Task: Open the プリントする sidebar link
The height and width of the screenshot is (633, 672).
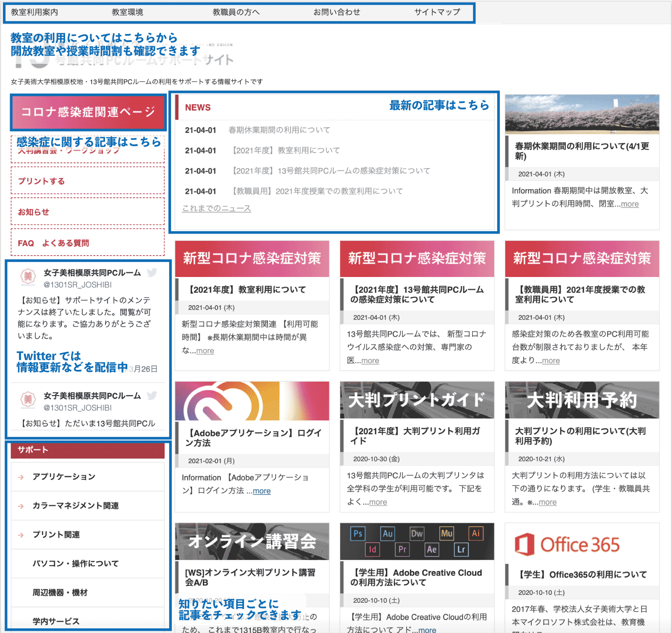Action: click(x=41, y=181)
